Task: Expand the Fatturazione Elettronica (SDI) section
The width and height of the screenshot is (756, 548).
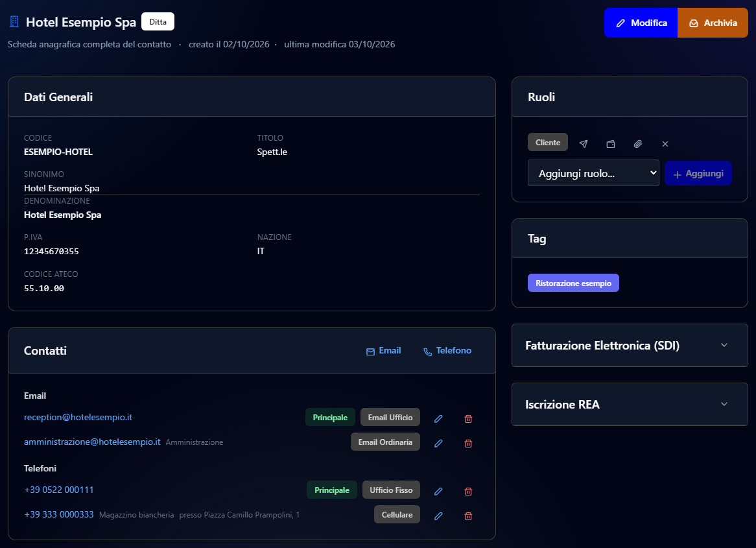Action: pos(630,346)
